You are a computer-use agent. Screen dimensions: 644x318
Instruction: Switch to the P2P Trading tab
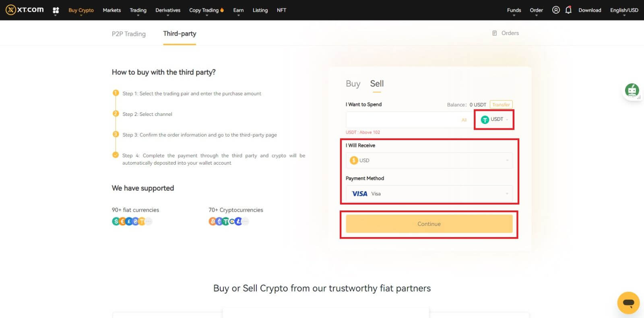(x=129, y=34)
